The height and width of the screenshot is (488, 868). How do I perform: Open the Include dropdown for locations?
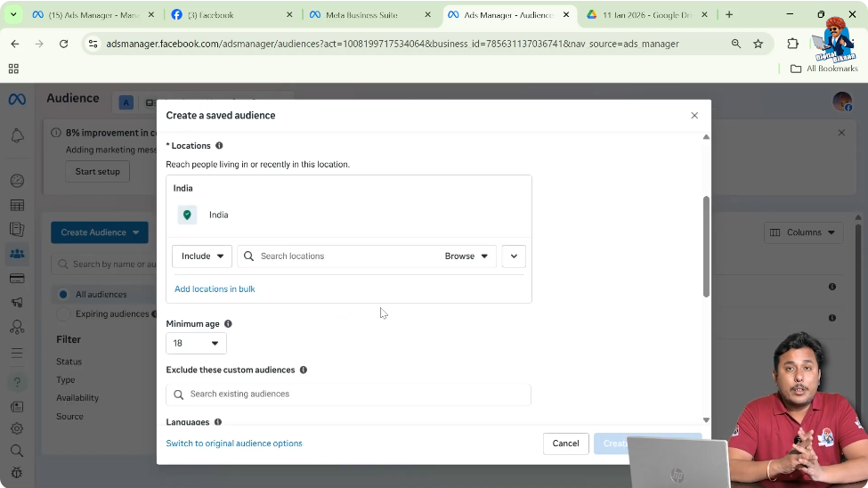click(x=202, y=256)
